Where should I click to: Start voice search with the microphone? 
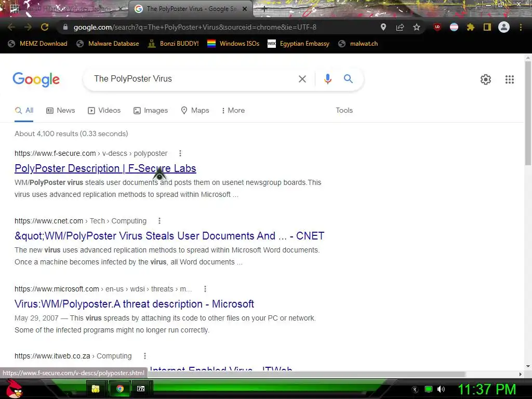(x=328, y=79)
